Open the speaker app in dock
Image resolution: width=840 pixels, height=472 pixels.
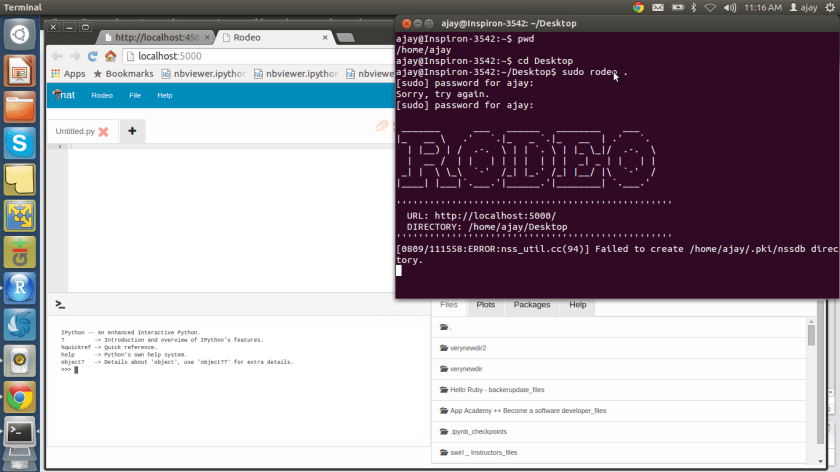pyautogui.click(x=20, y=361)
